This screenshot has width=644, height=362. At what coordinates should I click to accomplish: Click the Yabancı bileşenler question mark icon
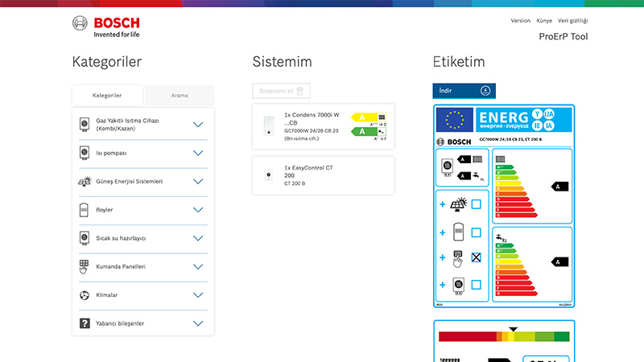click(x=85, y=323)
